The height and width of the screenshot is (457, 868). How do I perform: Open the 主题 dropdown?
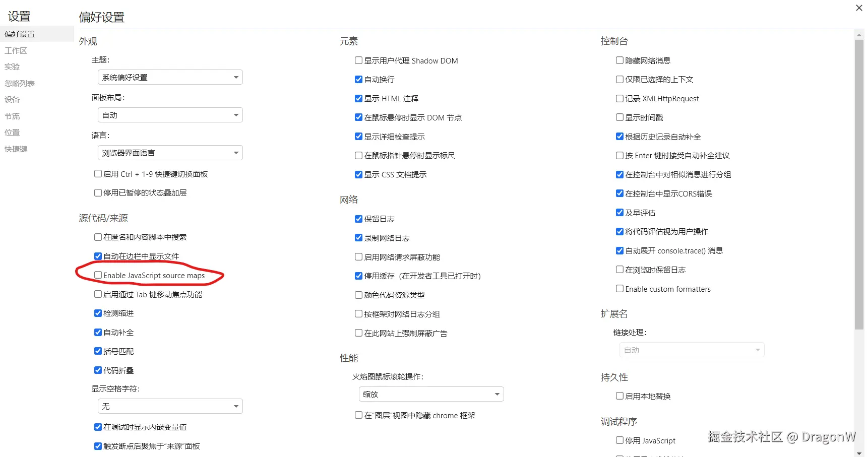170,77
